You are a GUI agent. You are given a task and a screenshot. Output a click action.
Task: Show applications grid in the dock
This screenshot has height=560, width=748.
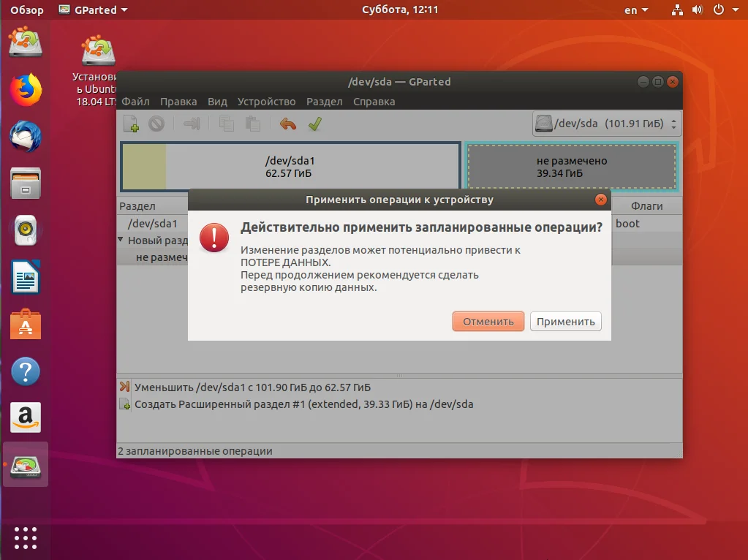(x=26, y=538)
